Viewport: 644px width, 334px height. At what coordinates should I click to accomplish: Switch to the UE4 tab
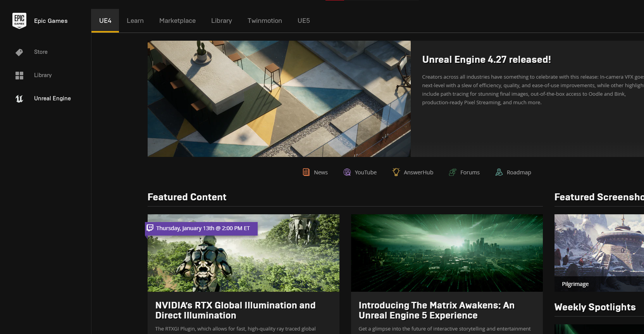(x=105, y=21)
